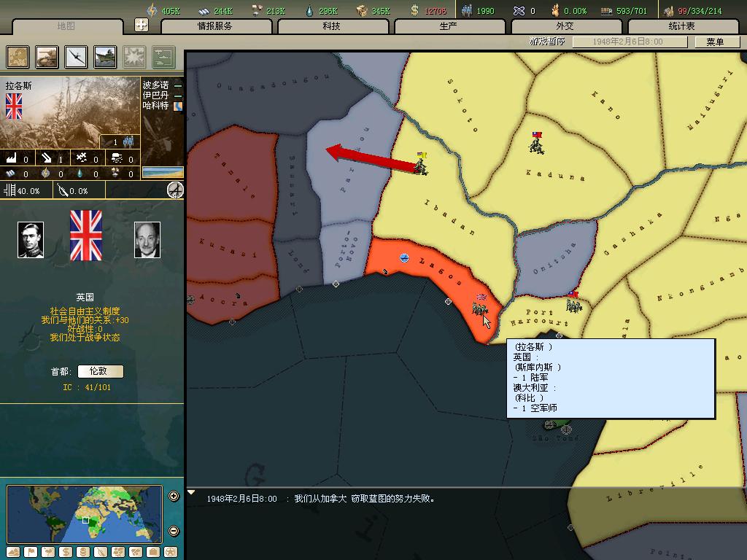Screen dimensions: 747x560
Task: Click the circular airfield icon marked 4
Action: tap(175, 190)
